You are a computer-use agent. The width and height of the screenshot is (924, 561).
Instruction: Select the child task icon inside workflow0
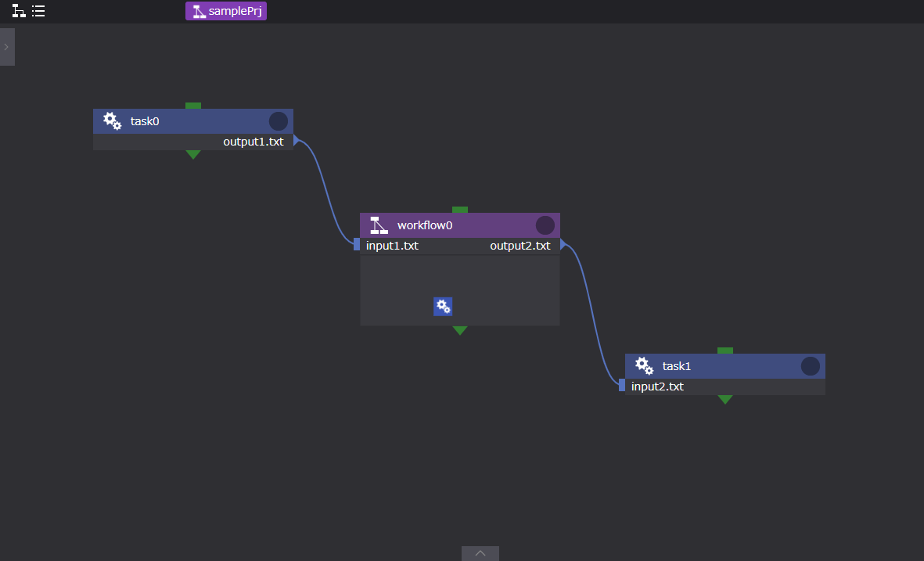point(443,307)
